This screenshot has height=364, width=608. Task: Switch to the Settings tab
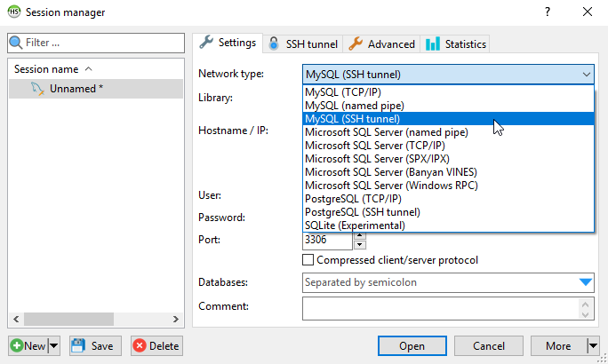click(x=228, y=43)
